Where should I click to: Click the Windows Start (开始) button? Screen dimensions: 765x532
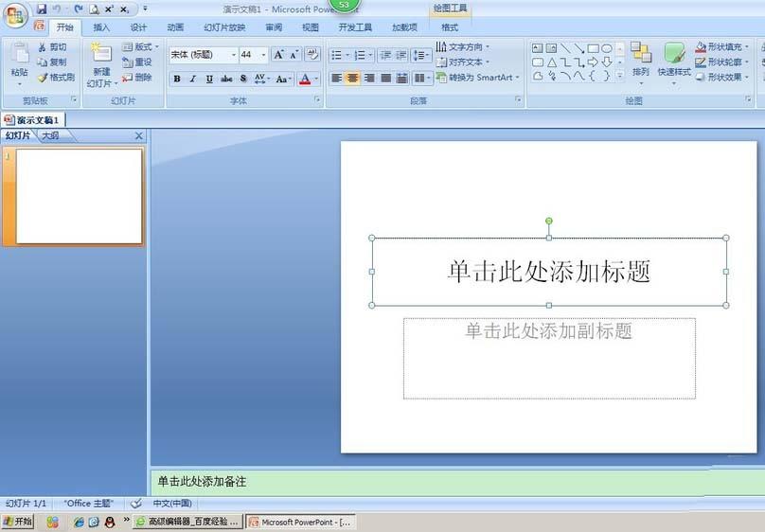[17, 522]
